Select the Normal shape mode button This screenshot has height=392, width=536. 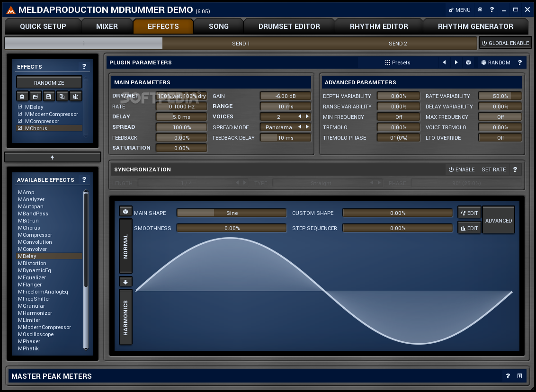pyautogui.click(x=125, y=246)
